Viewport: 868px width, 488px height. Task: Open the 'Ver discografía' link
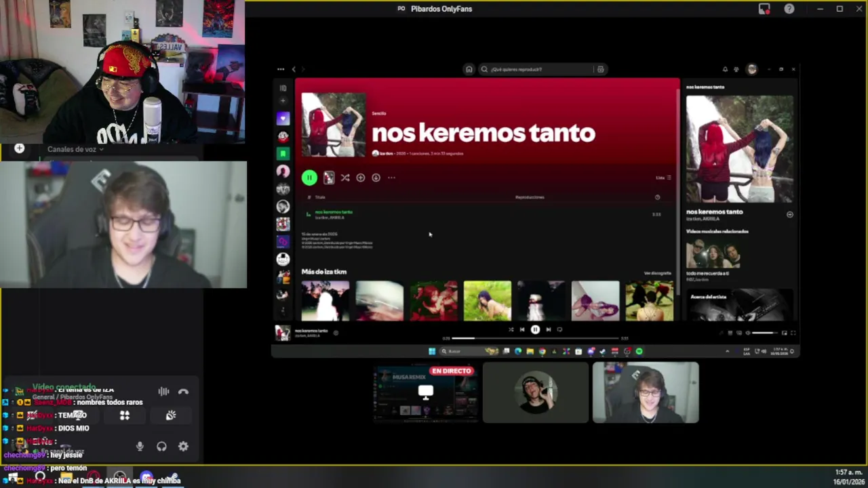pos(657,273)
